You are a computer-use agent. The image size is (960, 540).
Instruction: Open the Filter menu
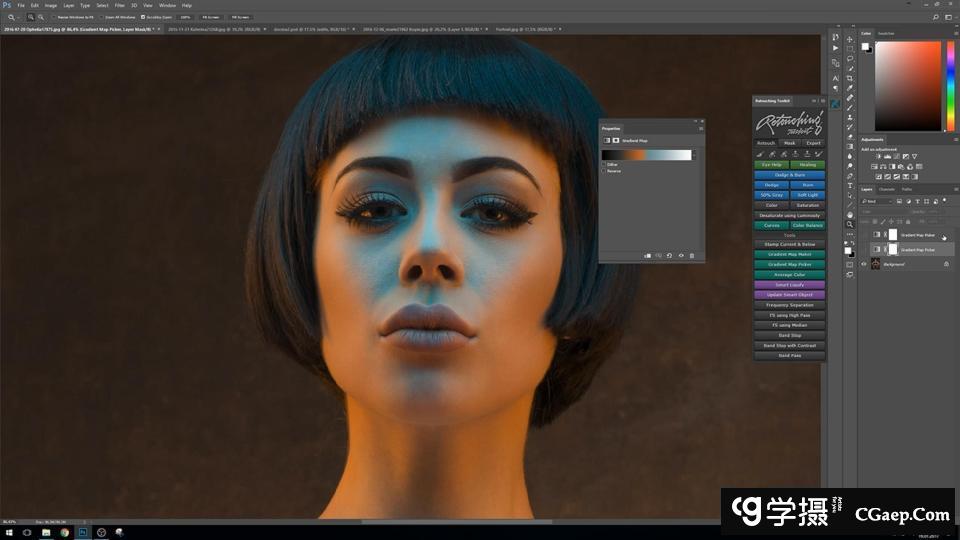tap(118, 5)
